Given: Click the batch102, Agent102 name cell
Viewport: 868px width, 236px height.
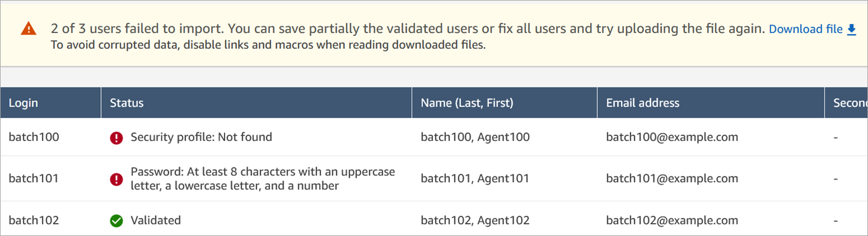Looking at the screenshot, I should [475, 221].
